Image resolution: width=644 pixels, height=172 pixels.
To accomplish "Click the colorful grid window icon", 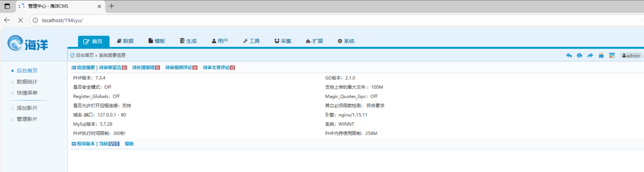I will click(612, 56).
